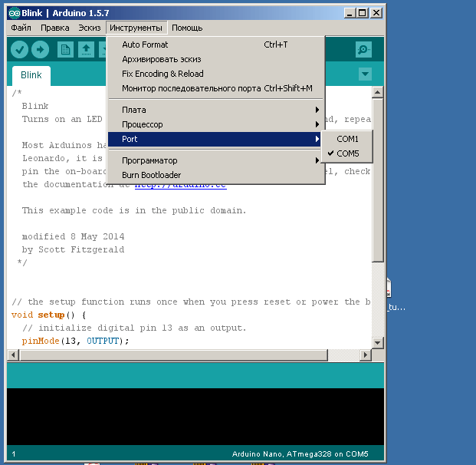The image size is (476, 465).
Task: Click the Arduino logo in title bar
Action: click(15, 13)
